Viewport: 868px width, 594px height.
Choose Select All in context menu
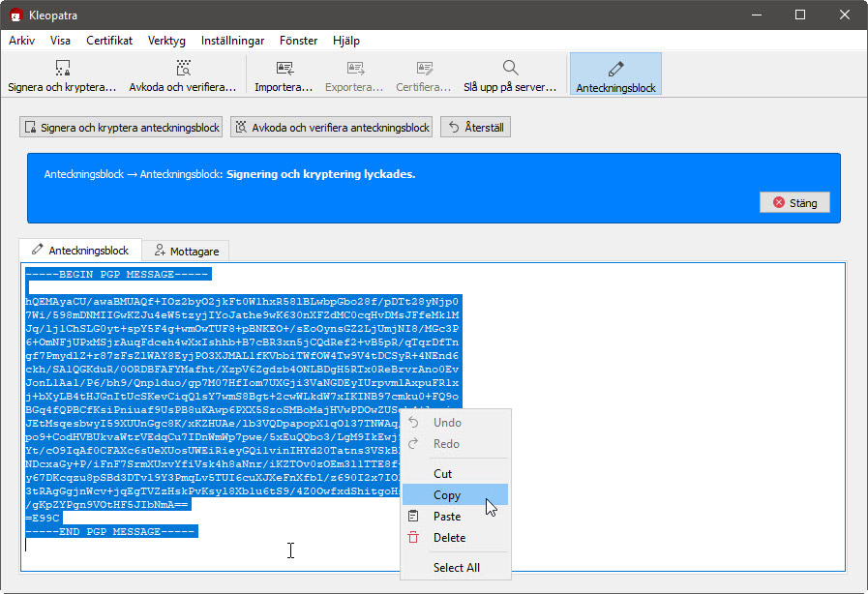point(456,568)
